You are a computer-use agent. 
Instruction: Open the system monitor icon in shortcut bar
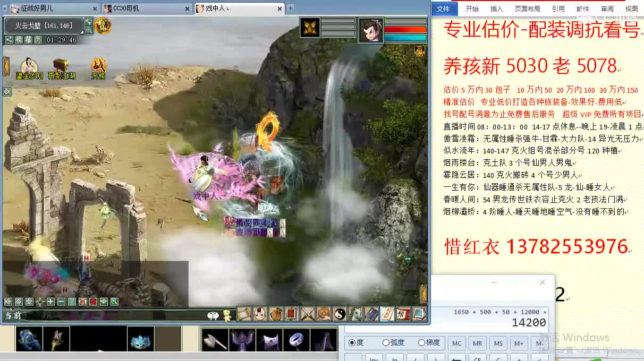[x=419, y=314]
